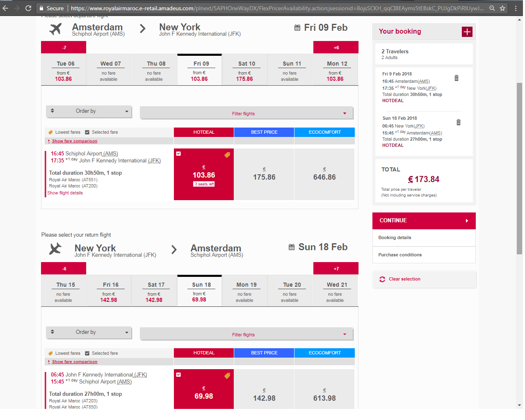The width and height of the screenshot is (525, 420).
Task: Click the scrollbar down arrow
Action: (520, 405)
